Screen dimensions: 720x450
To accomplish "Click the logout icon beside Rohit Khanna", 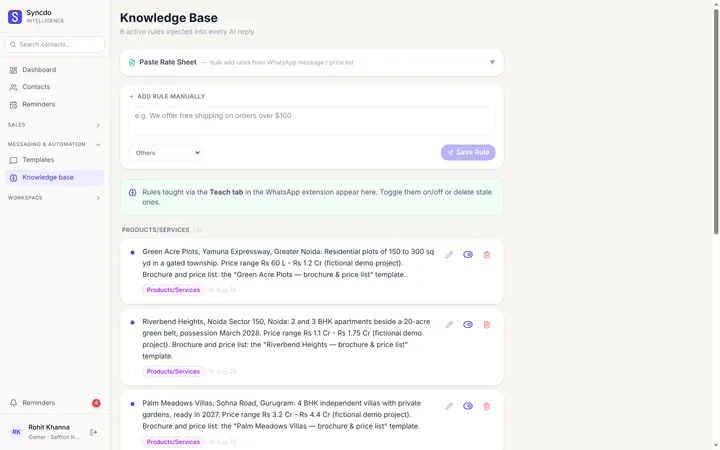I will (93, 432).
